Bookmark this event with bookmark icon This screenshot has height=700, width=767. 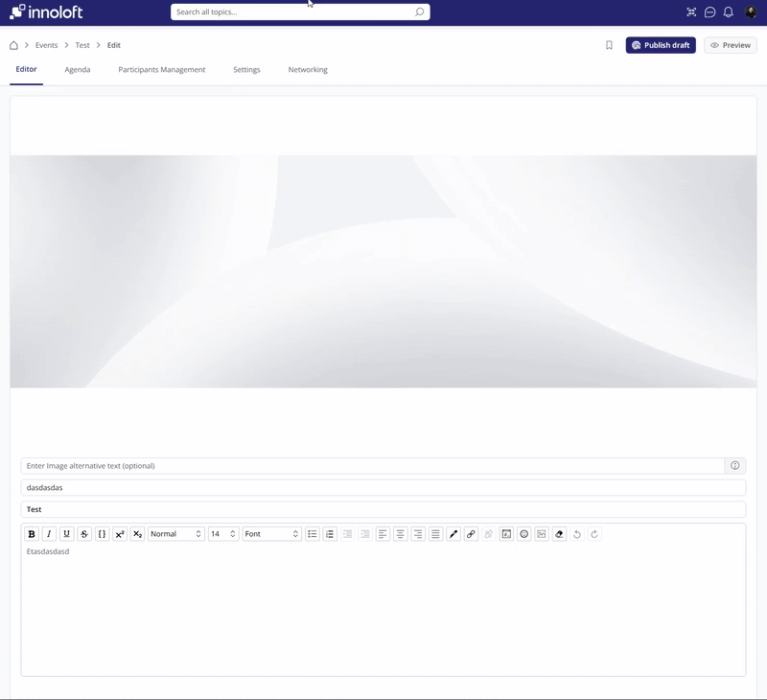609,45
